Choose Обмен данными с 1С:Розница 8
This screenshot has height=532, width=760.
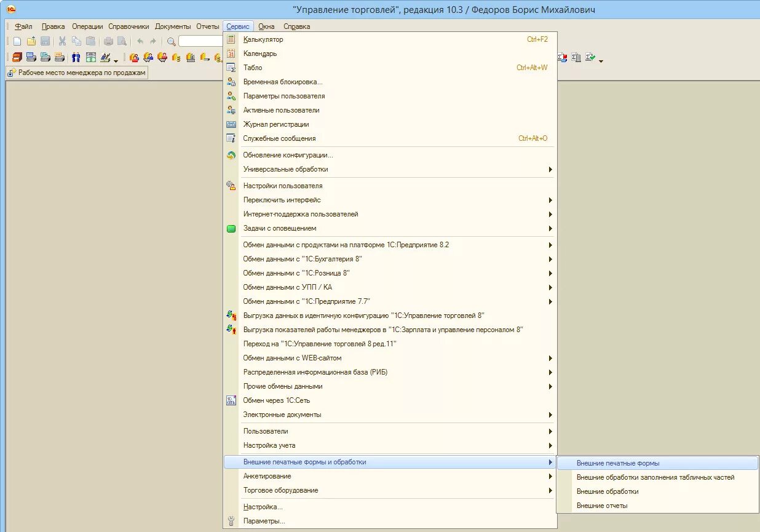(x=390, y=273)
